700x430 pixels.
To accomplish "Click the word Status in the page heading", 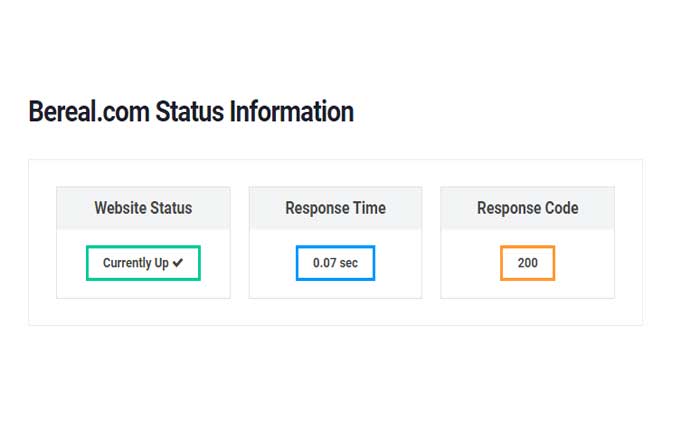I will click(x=189, y=111).
